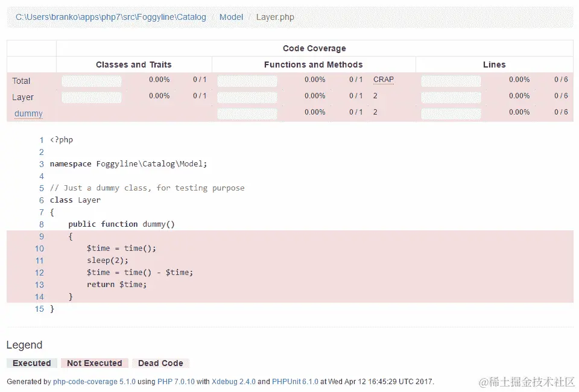Open the PHP 7.0.10 link

176,382
